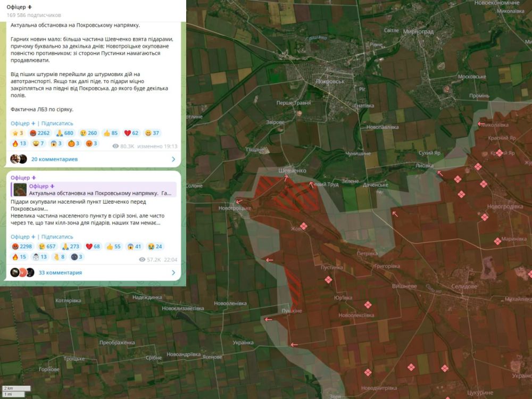The height and width of the screenshot is (399, 532).
Task: Toggle the crying reaction showing 260
Action: coord(88,133)
